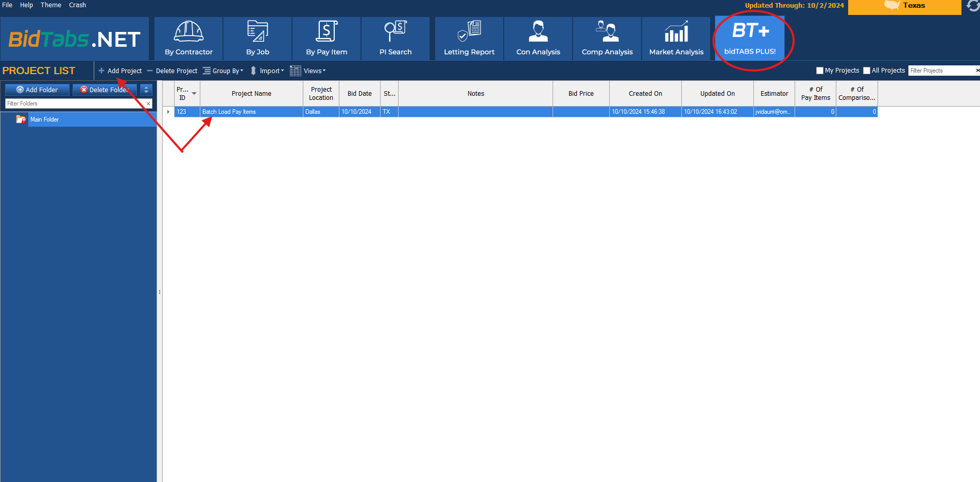The image size is (980, 482).
Task: Clear the Filter Projects field
Action: 977,71
